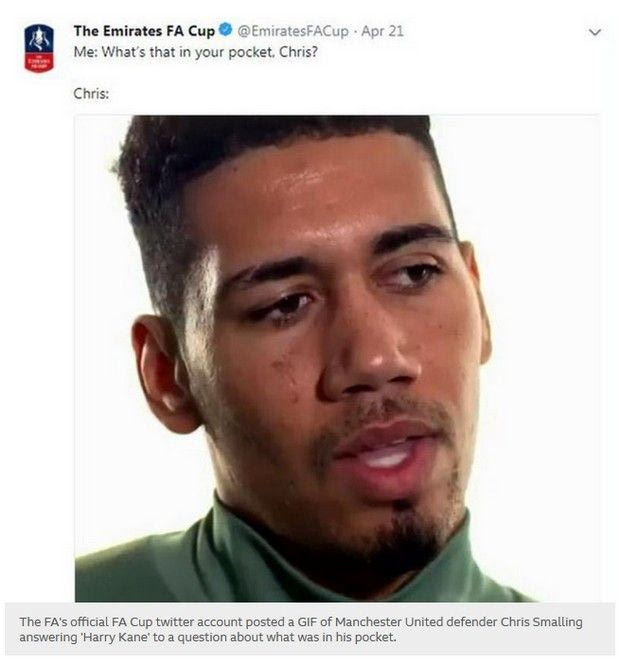Click the 'Chris:' line of the tweet
The width and height of the screenshot is (620, 665).
click(91, 93)
